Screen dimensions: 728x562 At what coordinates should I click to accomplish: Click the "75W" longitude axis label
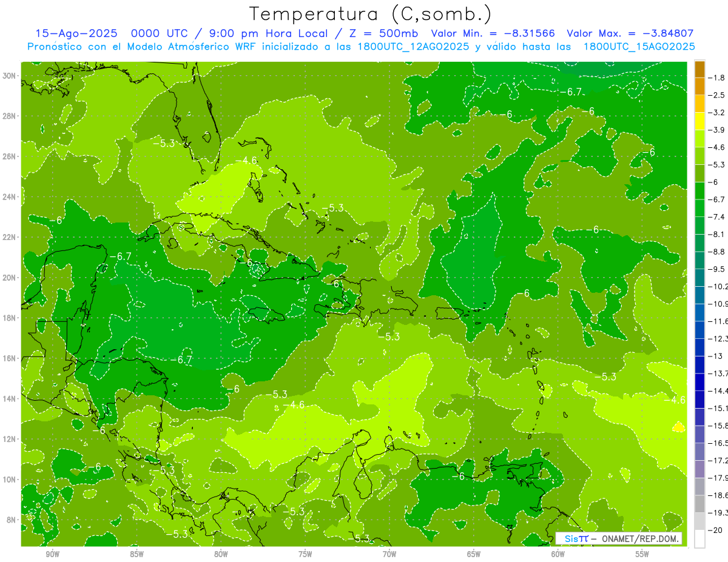point(305,554)
